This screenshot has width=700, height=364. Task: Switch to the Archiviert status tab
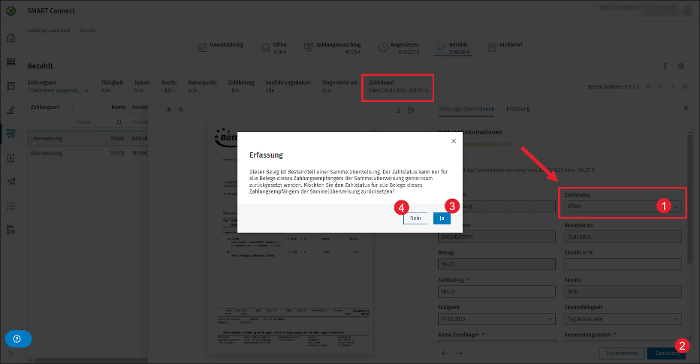tap(505, 47)
